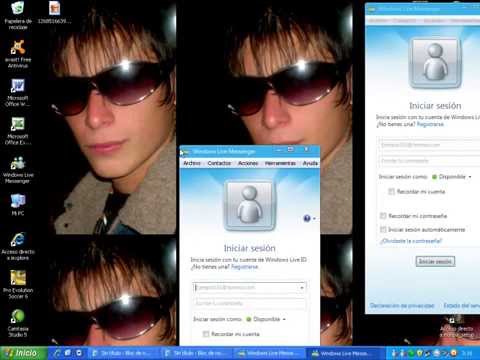480x360 pixels.
Task: Open the Contactos menu in center Messenger
Action: click(219, 163)
